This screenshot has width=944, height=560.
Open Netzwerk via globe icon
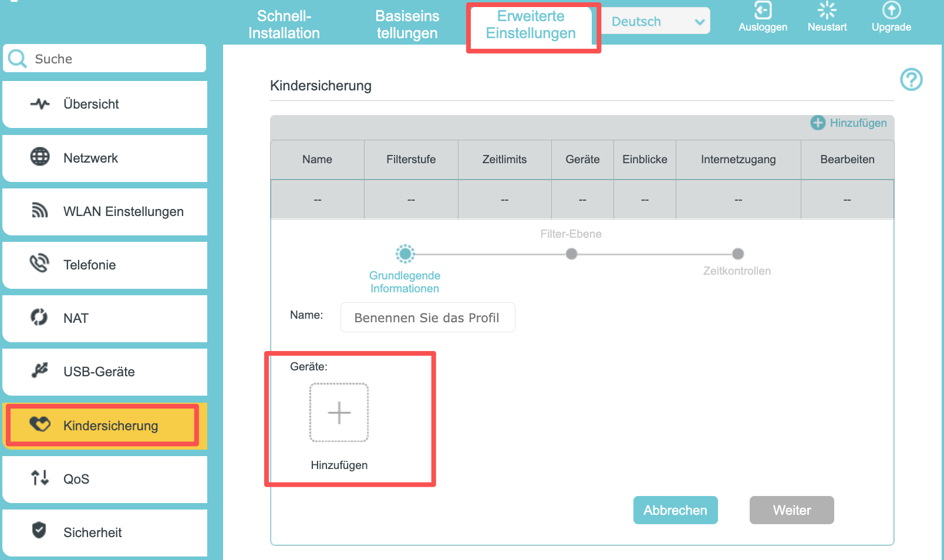click(40, 157)
